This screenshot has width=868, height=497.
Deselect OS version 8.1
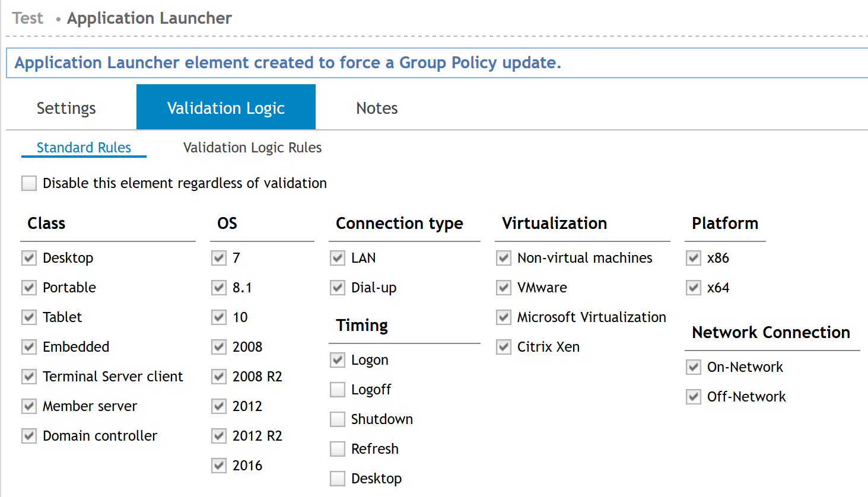click(x=218, y=287)
